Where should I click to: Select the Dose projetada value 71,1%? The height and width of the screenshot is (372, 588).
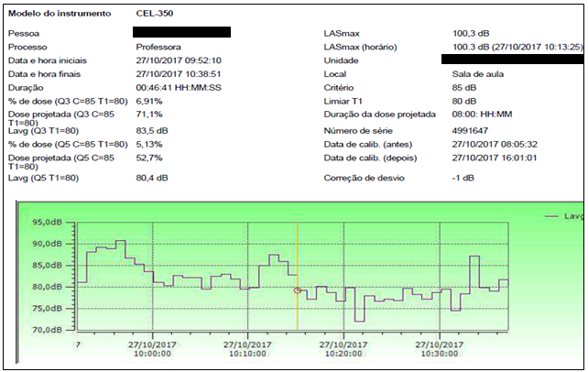[x=149, y=115]
